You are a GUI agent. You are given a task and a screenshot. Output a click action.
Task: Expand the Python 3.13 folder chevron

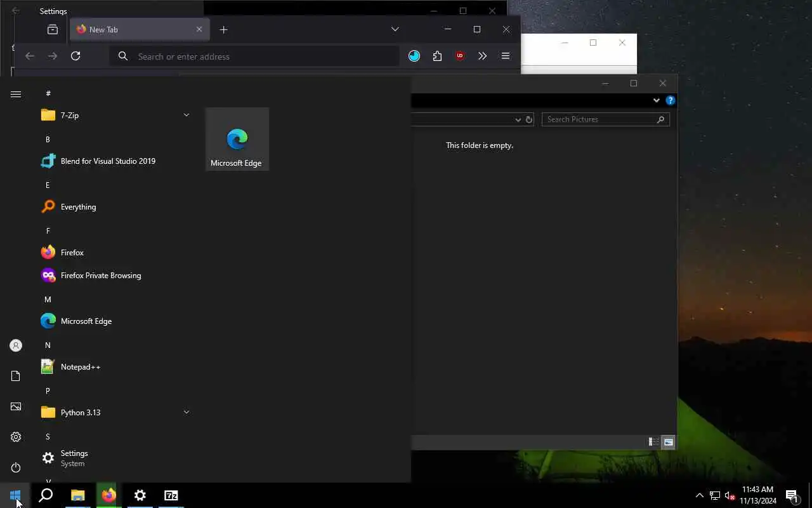(x=187, y=412)
